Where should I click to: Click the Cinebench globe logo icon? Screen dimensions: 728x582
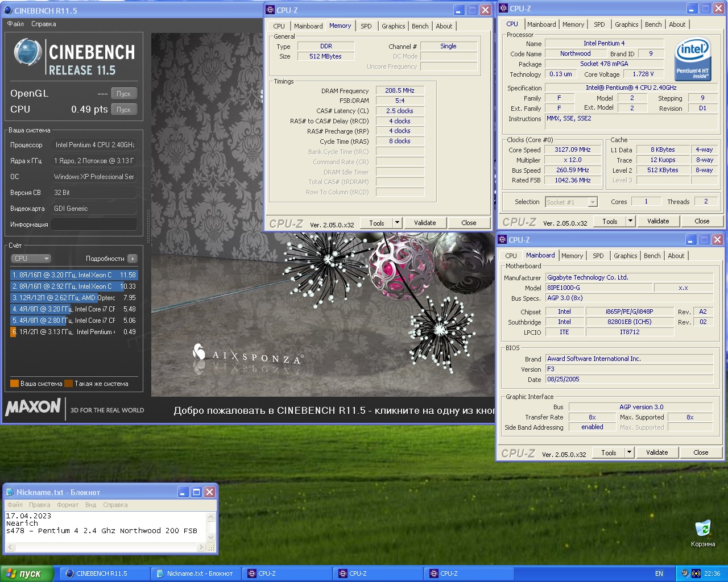point(27,53)
